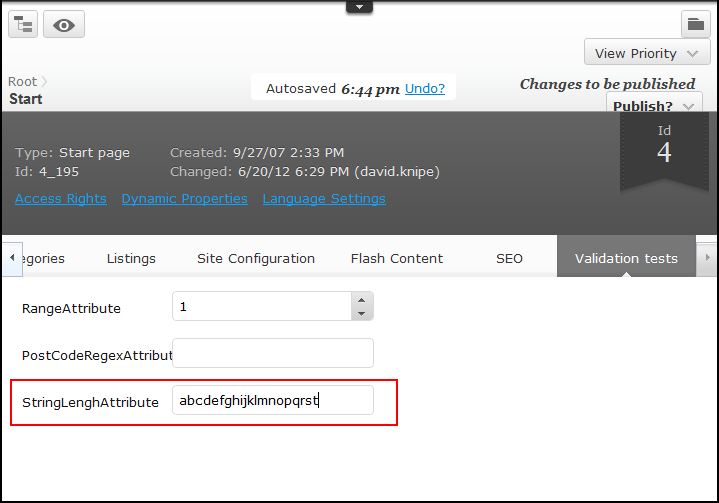
Task: Click the 'Id: 4_195' text
Action: [47, 171]
